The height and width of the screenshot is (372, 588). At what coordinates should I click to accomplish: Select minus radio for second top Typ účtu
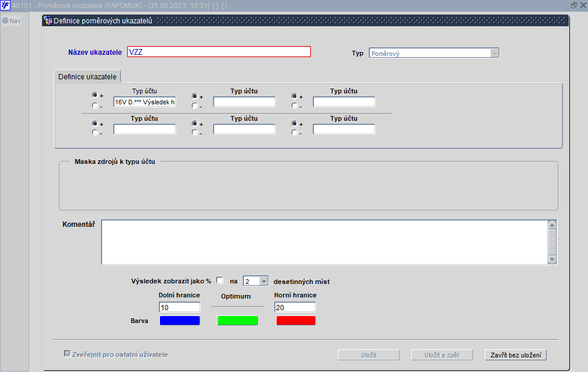(195, 106)
